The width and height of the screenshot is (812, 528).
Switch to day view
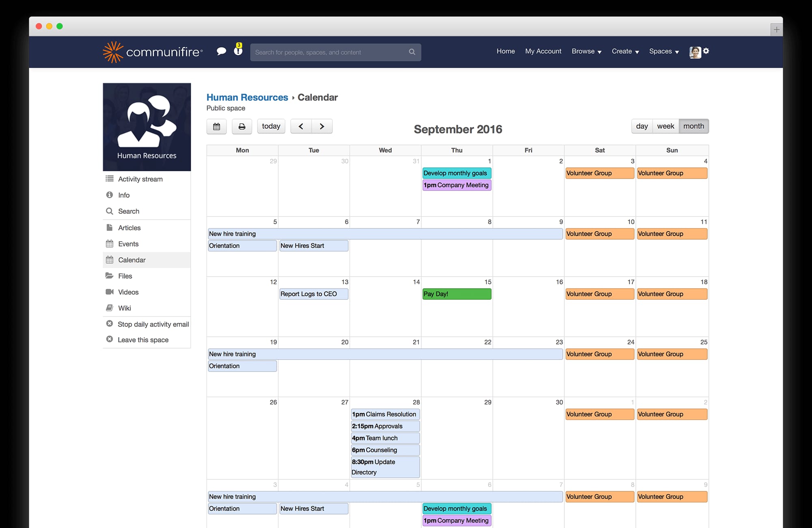[641, 126]
